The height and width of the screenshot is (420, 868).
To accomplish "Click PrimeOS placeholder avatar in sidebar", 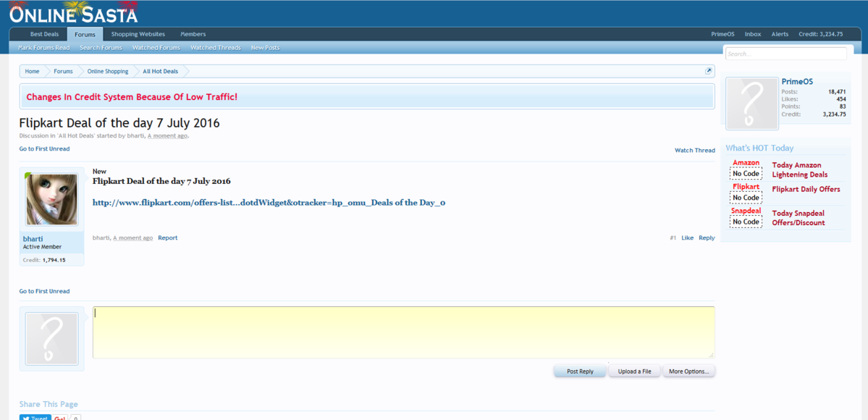I will (751, 104).
